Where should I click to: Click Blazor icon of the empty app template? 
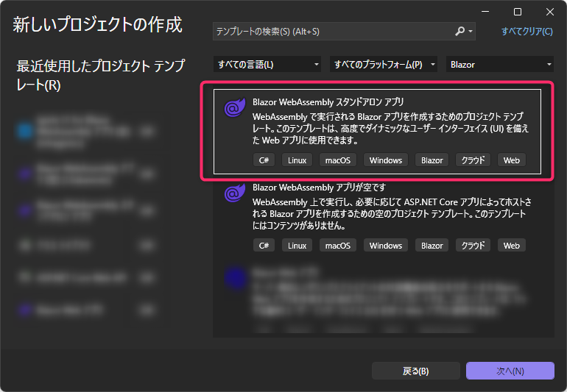coord(234,192)
